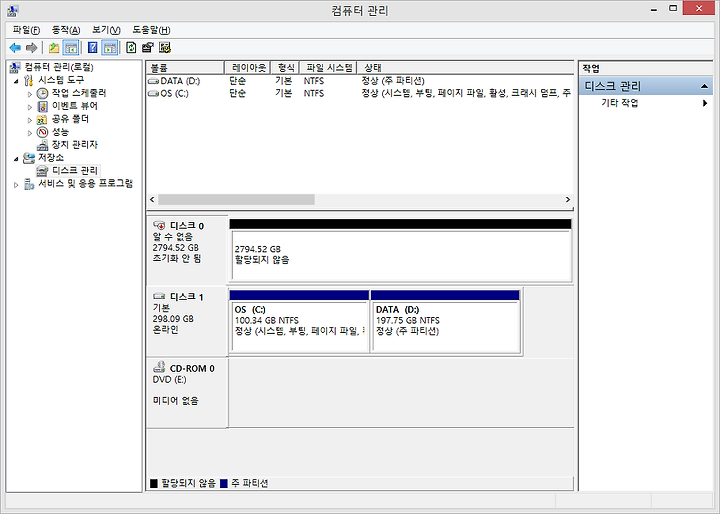Image resolution: width=720 pixels, height=514 pixels.
Task: Collapse the 디스크 관리 actions section arrow
Action: point(704,86)
